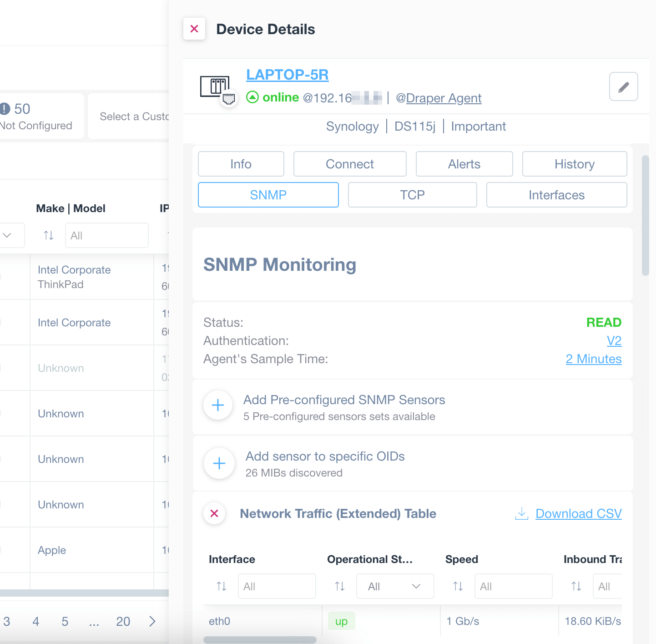This screenshot has height=644, width=656.
Task: Switch to the Info tab
Action: tap(241, 164)
